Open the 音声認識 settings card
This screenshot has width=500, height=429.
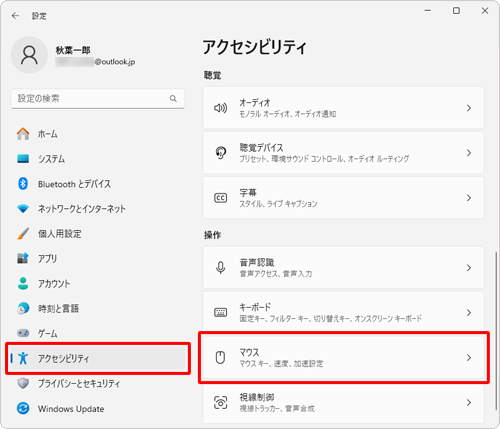coord(343,267)
